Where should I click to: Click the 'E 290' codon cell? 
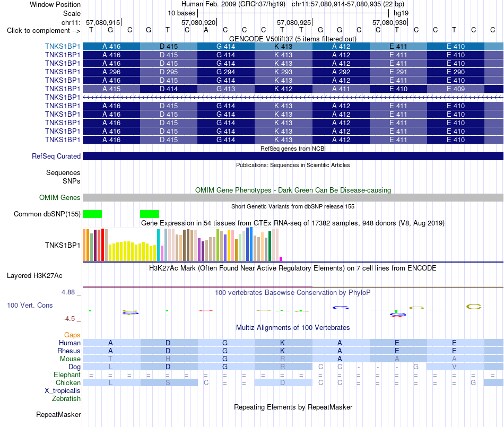[456, 72]
